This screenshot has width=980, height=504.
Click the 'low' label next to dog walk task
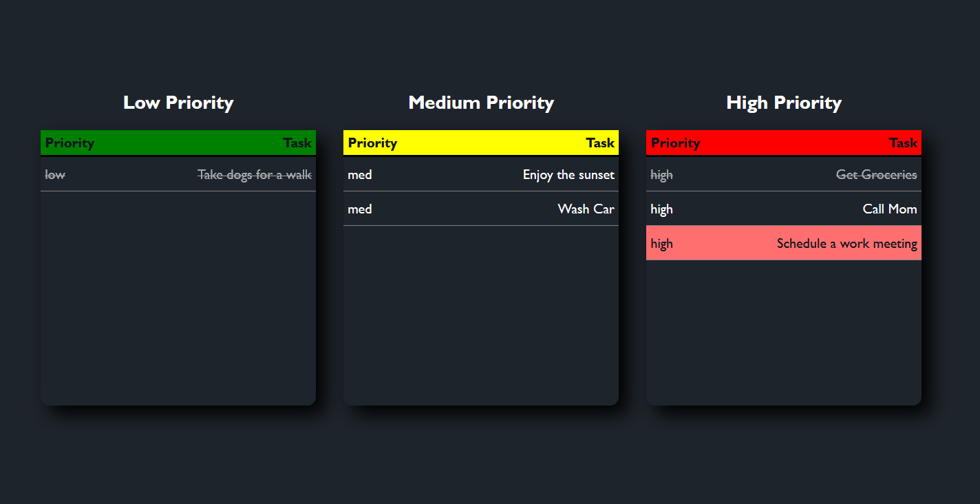[54, 174]
